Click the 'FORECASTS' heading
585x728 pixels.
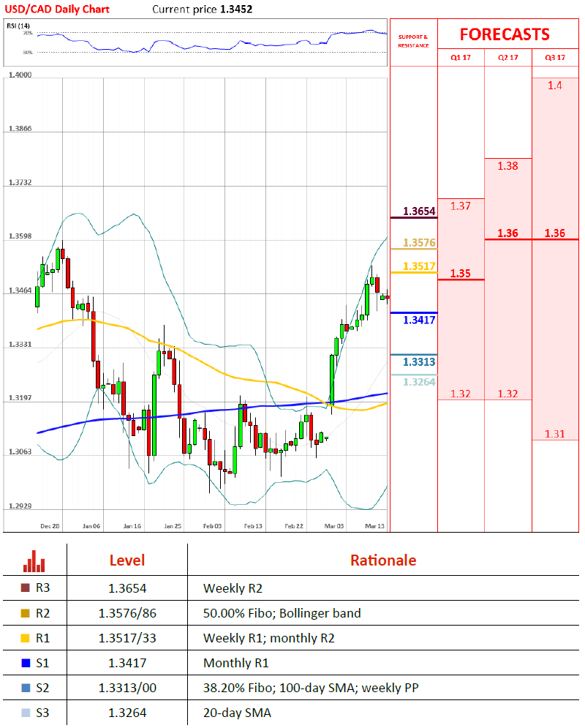tap(505, 34)
